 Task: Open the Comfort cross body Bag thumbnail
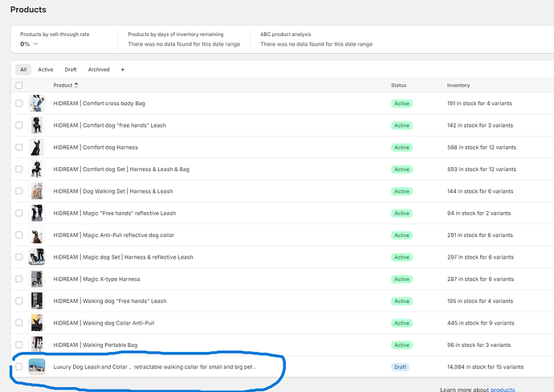point(37,104)
